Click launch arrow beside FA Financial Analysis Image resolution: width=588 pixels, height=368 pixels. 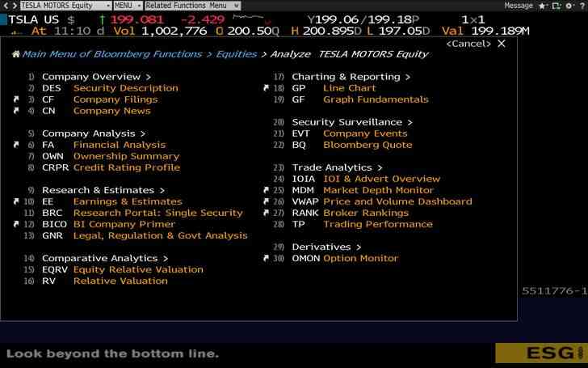(x=16, y=145)
